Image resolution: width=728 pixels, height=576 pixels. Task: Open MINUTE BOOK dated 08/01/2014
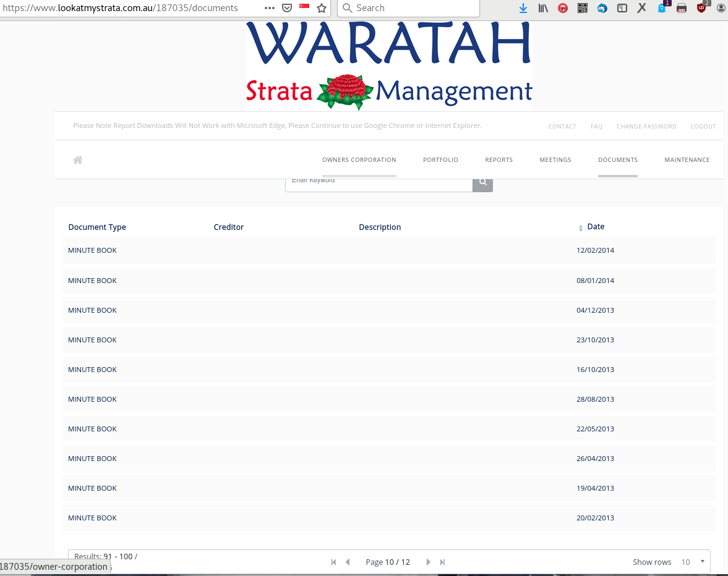[92, 281]
